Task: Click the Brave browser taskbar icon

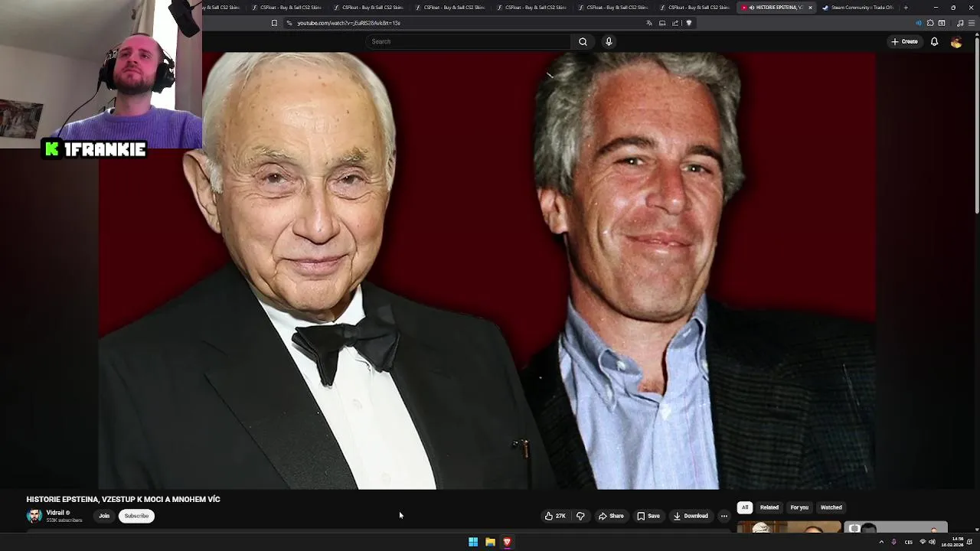Action: (x=507, y=542)
